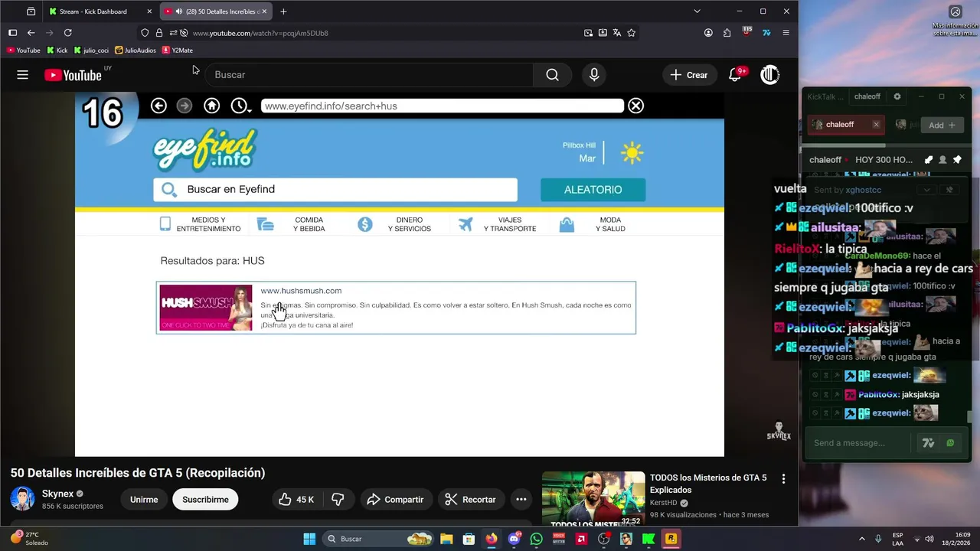Viewport: 980px width, 551px height.
Task: Toggle user list icon in KickTalk header
Action: tap(942, 160)
